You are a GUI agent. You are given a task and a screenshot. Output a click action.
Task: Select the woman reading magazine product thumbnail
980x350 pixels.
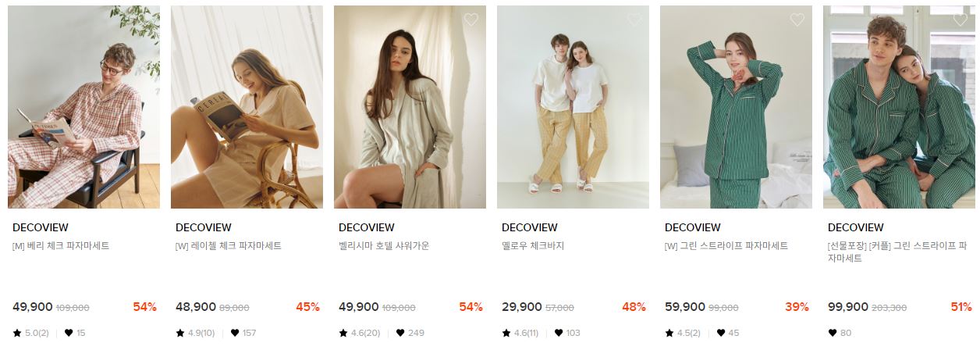(x=247, y=107)
